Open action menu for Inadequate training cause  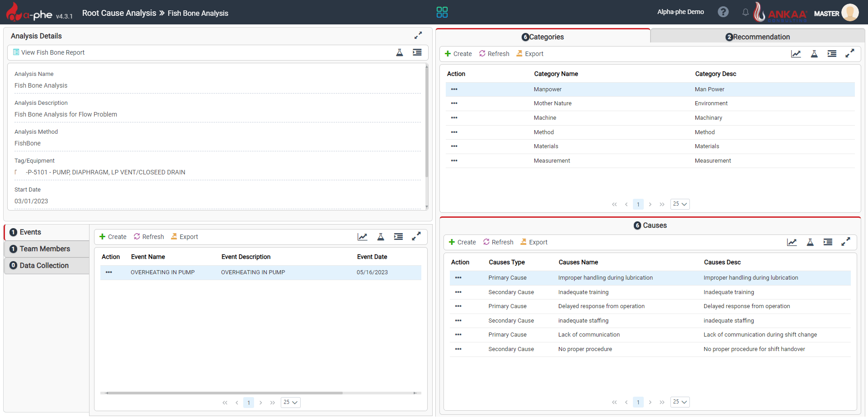(458, 292)
